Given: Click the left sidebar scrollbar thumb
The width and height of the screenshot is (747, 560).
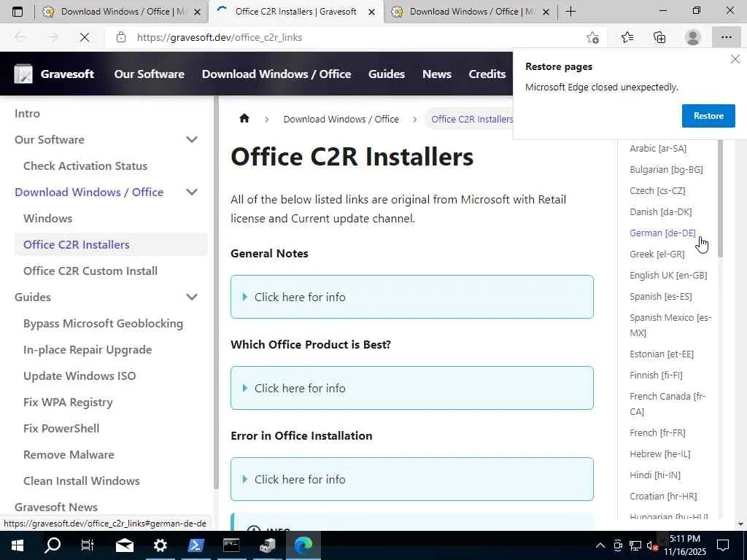Looking at the screenshot, I should click(x=216, y=293).
